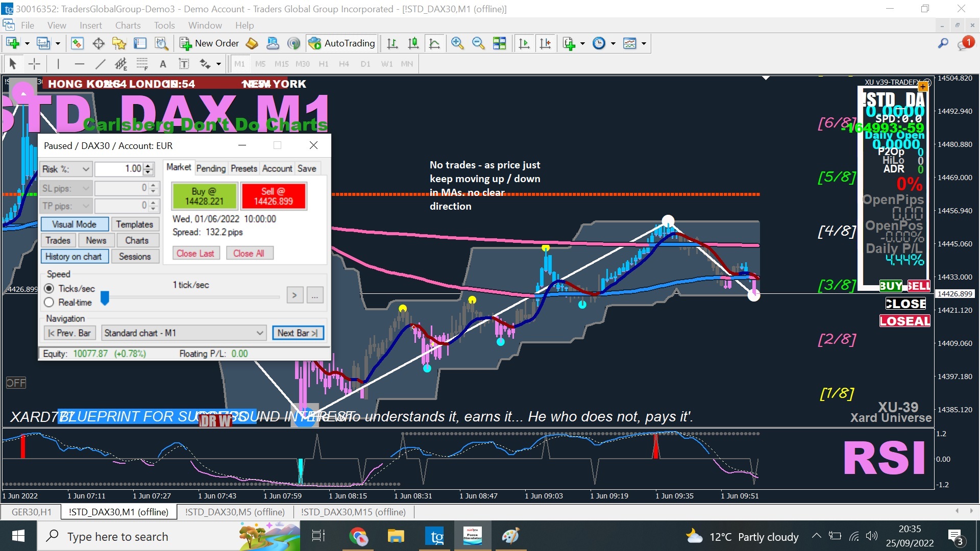The image size is (980, 551).
Task: Toggle the AutoTrading toolbar button
Action: coord(342,43)
